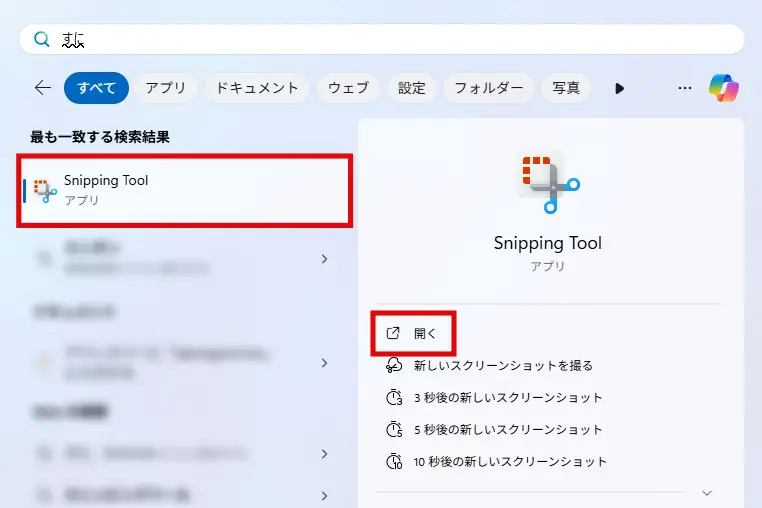Switch to the ドキュメント filter tab
This screenshot has width=762, height=508.
257,88
